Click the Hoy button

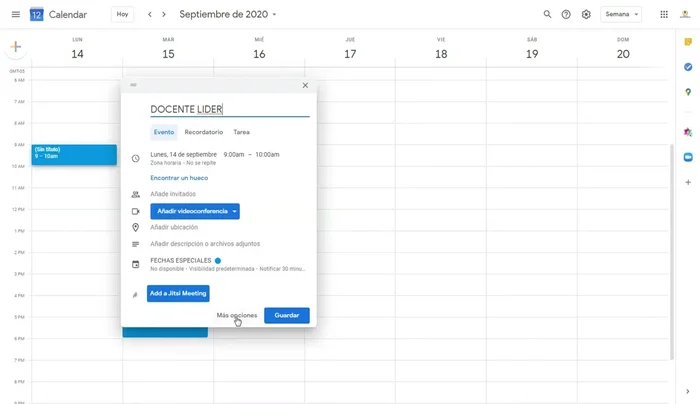pos(122,14)
